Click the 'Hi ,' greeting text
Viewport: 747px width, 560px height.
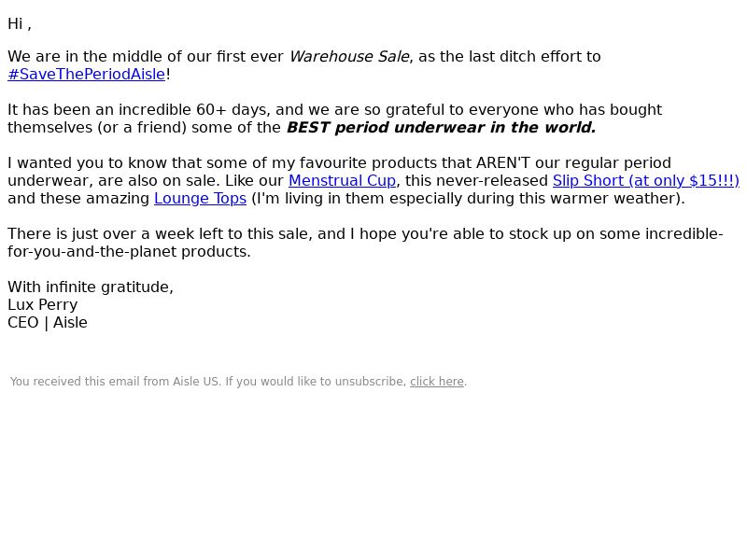tap(20, 24)
